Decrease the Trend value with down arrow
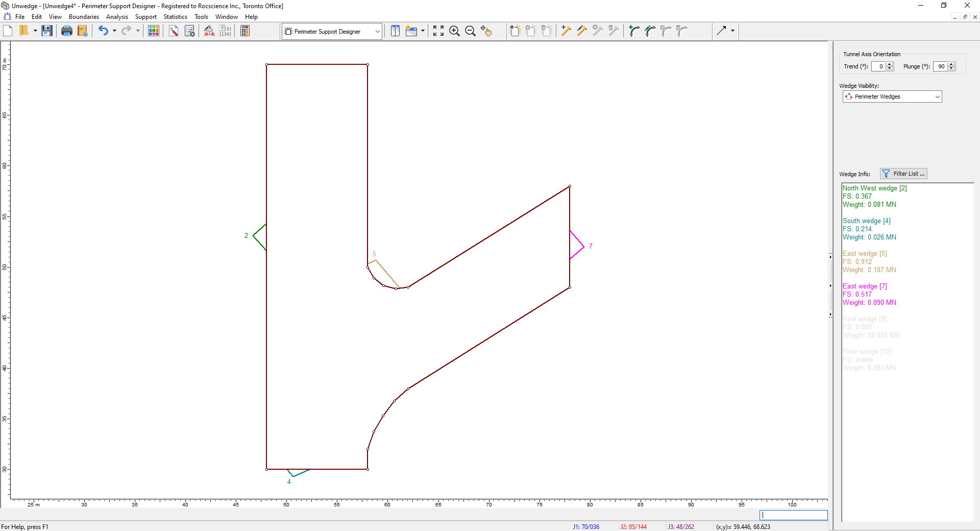The height and width of the screenshot is (531, 980). [890, 68]
